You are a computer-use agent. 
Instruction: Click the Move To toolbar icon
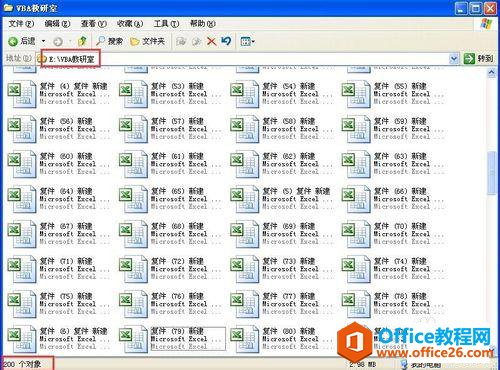pos(181,41)
